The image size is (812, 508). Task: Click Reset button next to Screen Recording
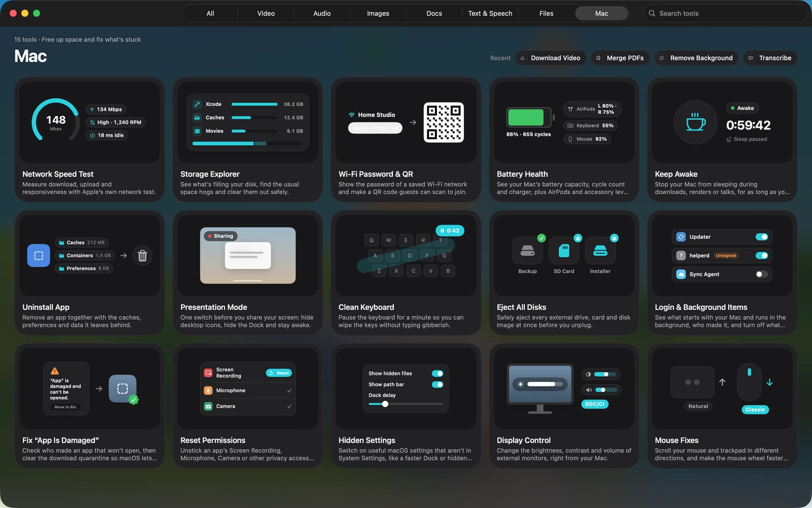click(x=279, y=373)
